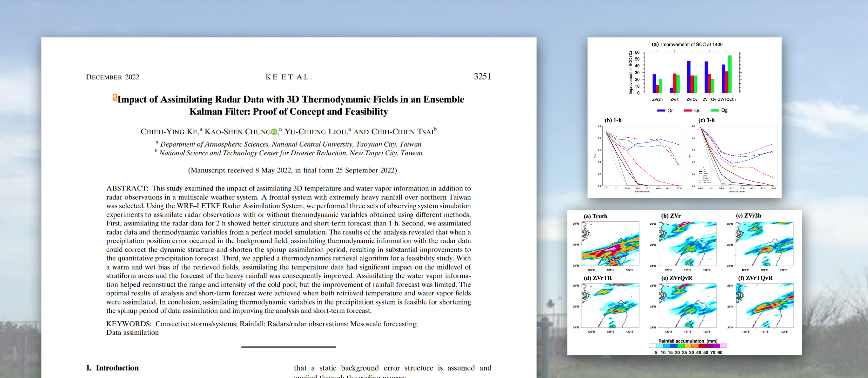Click the "(f) ZVrTQvR" rainfall map

point(764,306)
